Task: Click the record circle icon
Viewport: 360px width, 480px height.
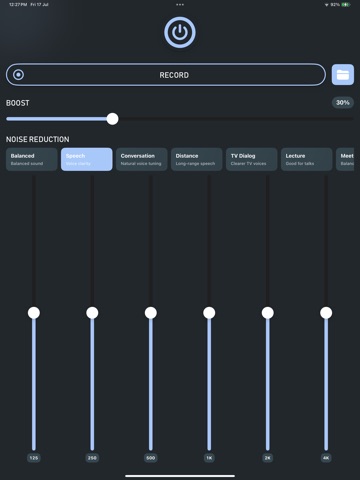Action: 18,75
